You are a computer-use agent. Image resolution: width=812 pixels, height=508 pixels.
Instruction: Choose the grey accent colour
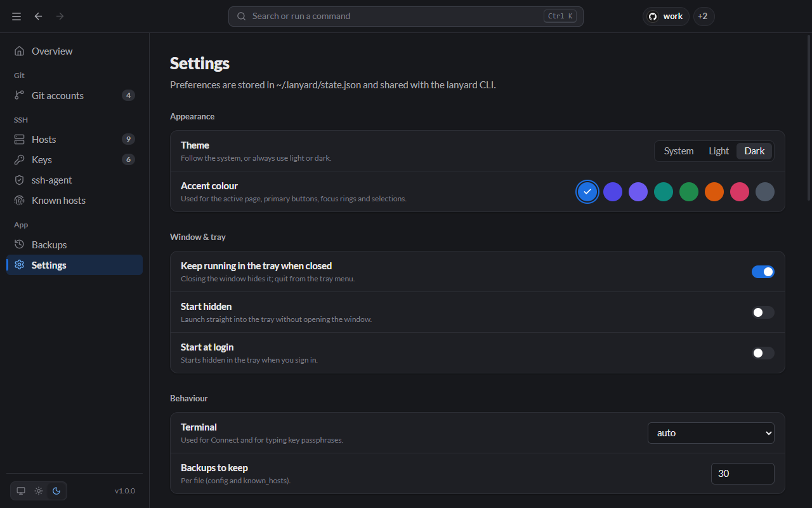point(765,192)
